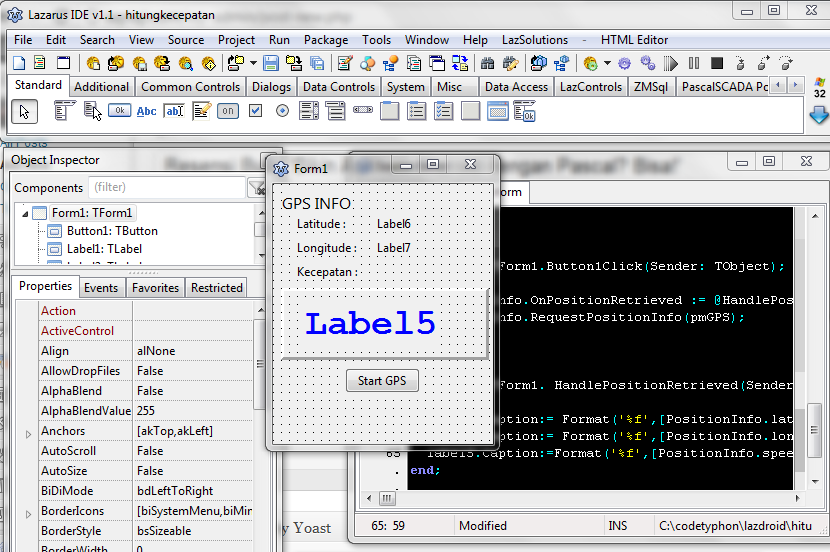Select the TToggleBox component in palette

point(228,111)
